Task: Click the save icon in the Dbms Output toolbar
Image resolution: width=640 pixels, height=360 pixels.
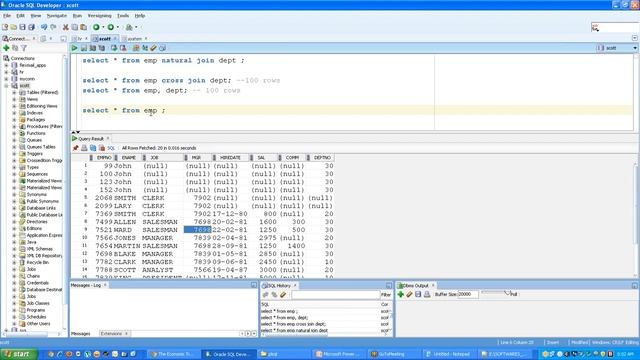Action: pos(418,294)
